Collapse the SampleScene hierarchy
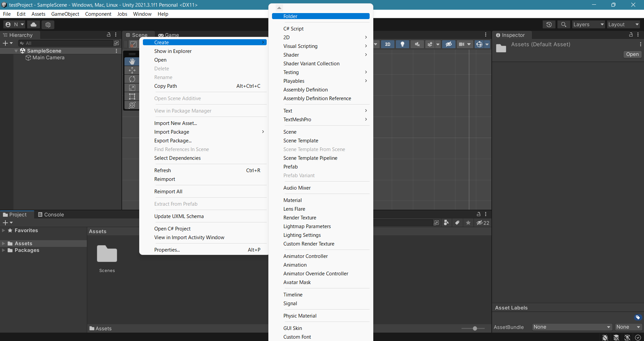Viewport: 644px width, 341px height. click(16, 51)
